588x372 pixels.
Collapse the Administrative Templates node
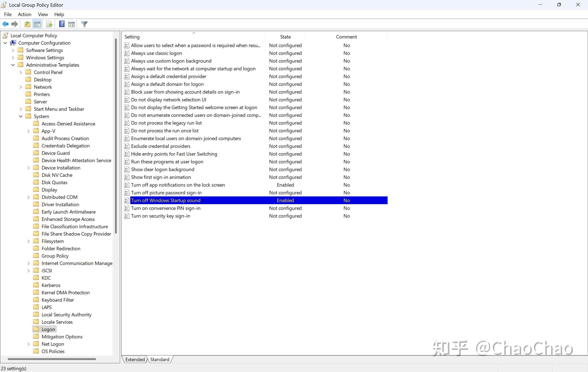tap(13, 65)
